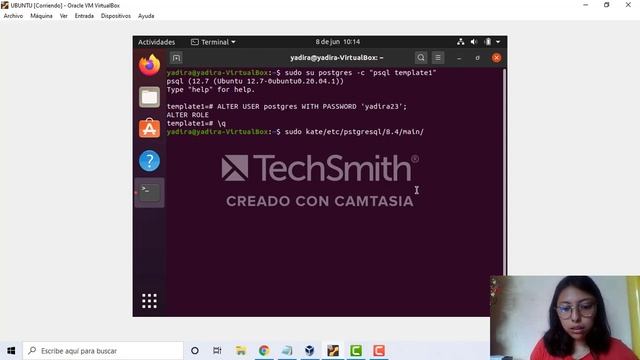Click the 'Type "help" for help.' line
Image resolution: width=640 pixels, height=360 pixels.
tap(210, 90)
